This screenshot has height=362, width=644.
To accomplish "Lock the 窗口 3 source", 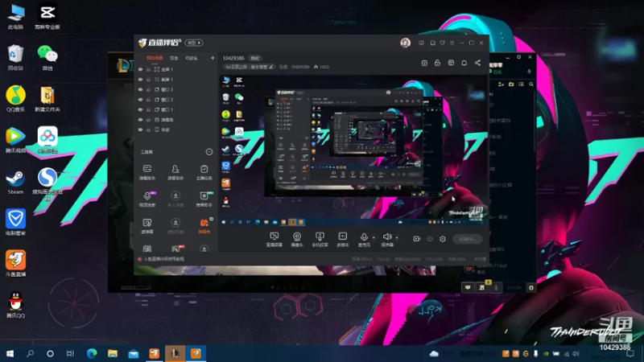I will coord(148,89).
